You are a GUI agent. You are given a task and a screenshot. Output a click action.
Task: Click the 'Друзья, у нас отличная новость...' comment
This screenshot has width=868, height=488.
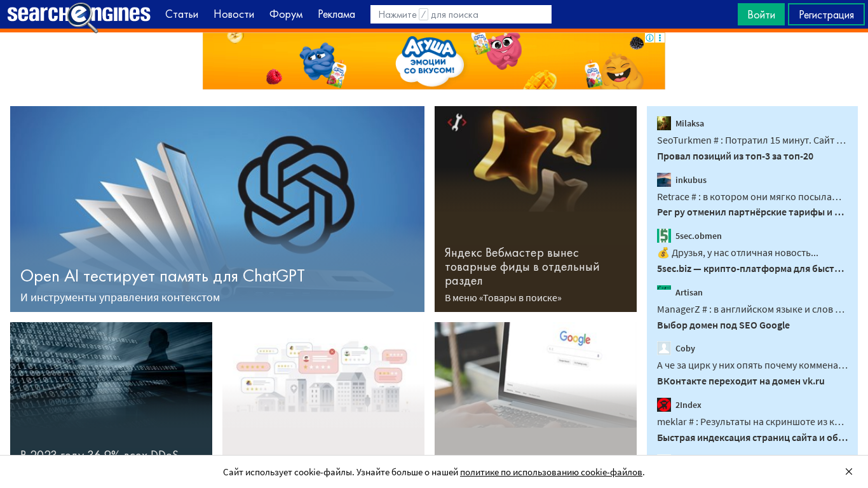(x=738, y=253)
